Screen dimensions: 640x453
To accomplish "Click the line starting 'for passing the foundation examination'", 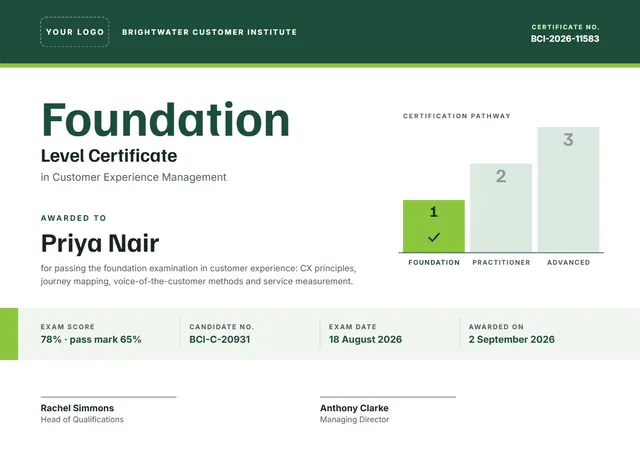I will click(x=198, y=269).
